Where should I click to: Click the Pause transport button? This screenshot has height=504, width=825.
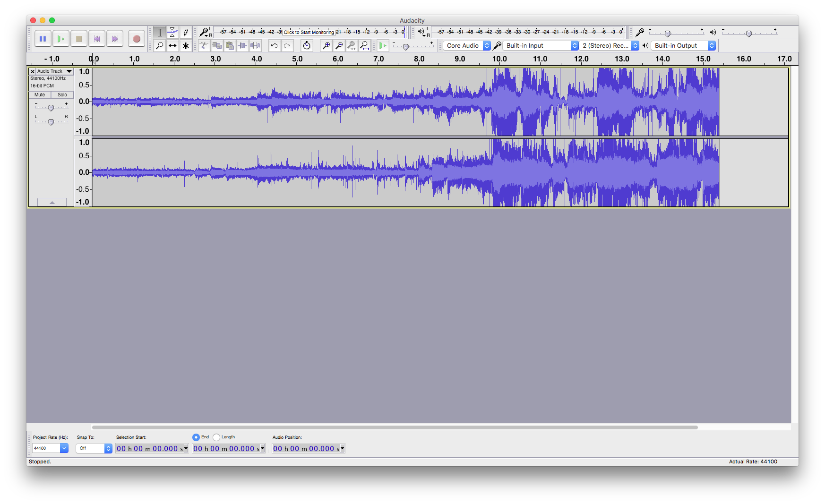43,39
